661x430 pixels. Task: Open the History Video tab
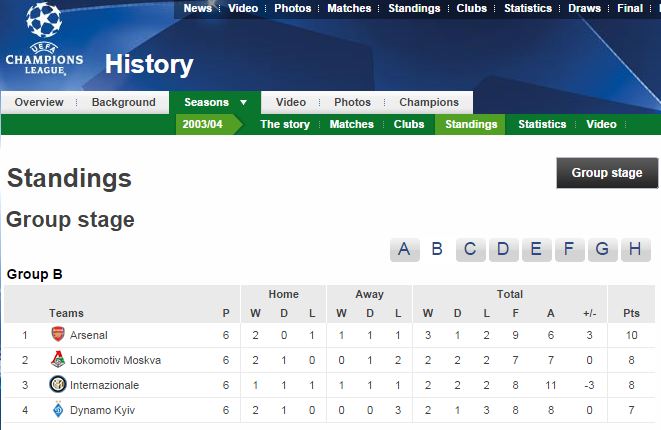pos(291,102)
